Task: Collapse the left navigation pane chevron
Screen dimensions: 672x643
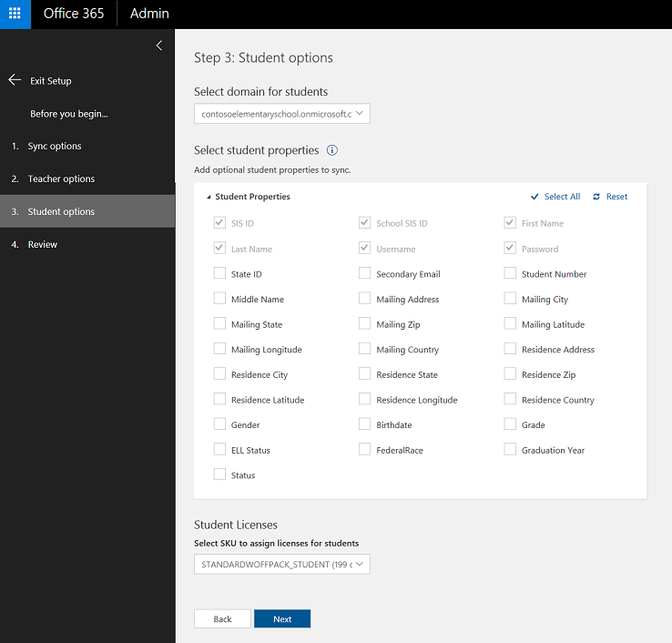Action: (159, 46)
